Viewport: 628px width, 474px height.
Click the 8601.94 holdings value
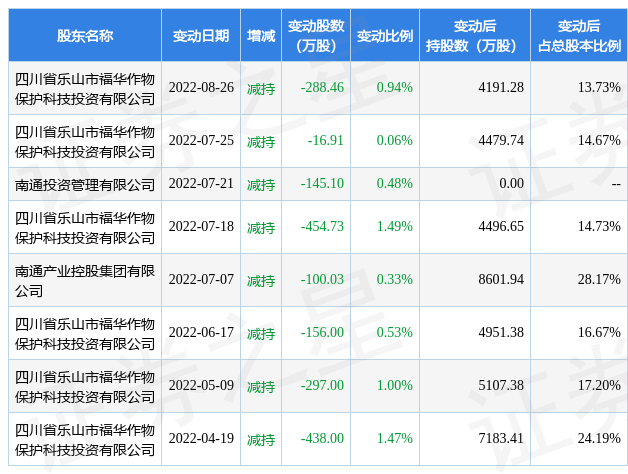(501, 279)
